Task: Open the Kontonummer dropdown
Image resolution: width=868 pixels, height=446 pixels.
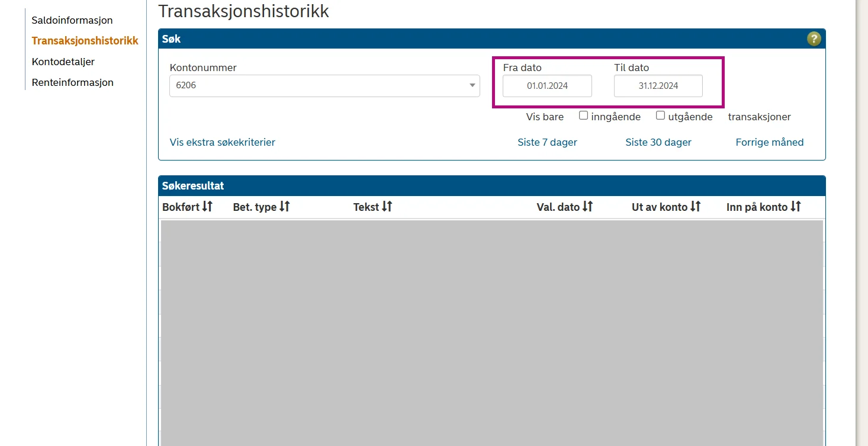Action: pos(324,86)
